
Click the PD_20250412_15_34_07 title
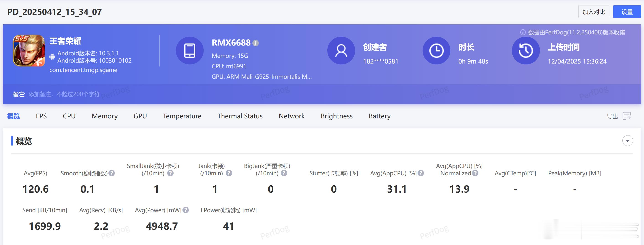(54, 12)
